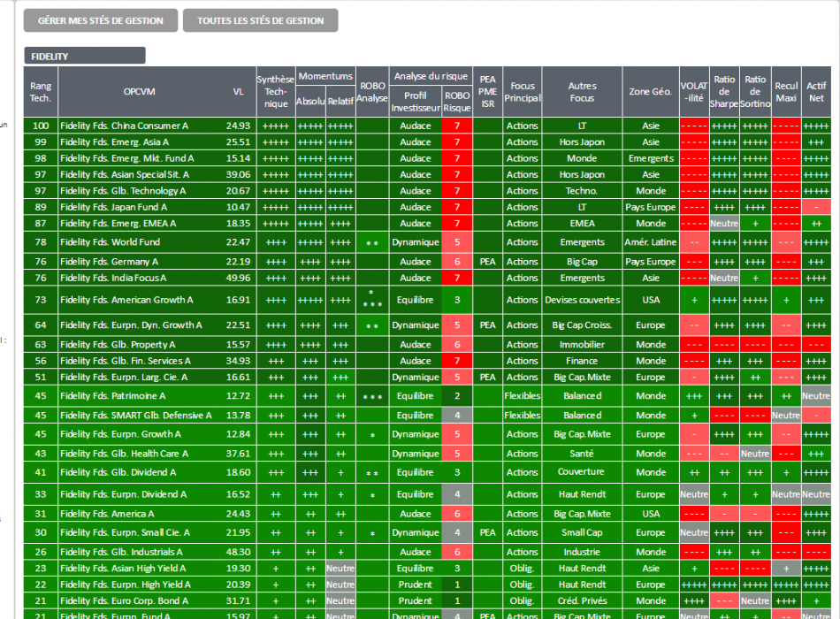840x619 pixels.
Task: Select Fidelity Fds. Eurpn. Larg. Cie. A
Action: pos(124,378)
